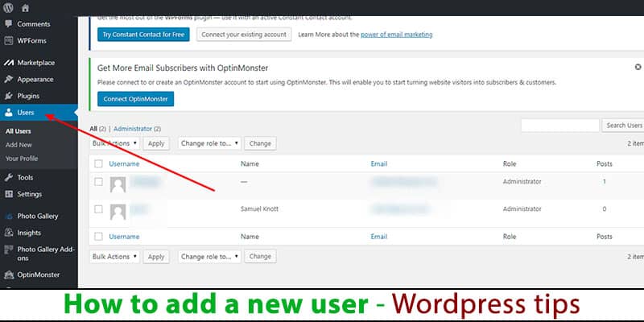Focus the user search input field

tap(559, 126)
